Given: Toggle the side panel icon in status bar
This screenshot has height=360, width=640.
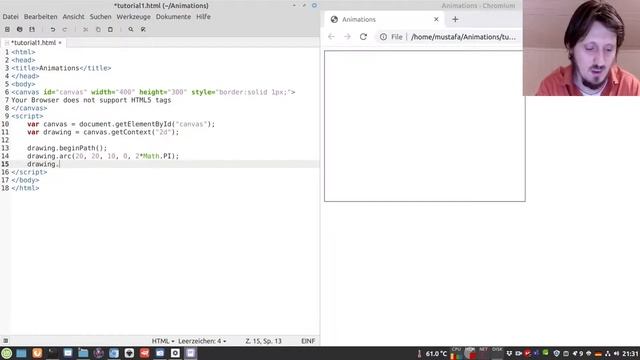Looking at the screenshot, I should pos(6,341).
